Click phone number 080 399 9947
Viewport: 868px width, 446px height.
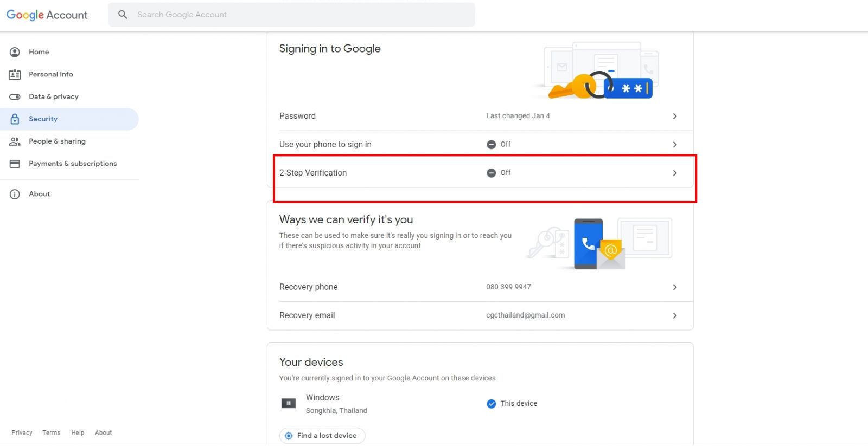pyautogui.click(x=508, y=287)
